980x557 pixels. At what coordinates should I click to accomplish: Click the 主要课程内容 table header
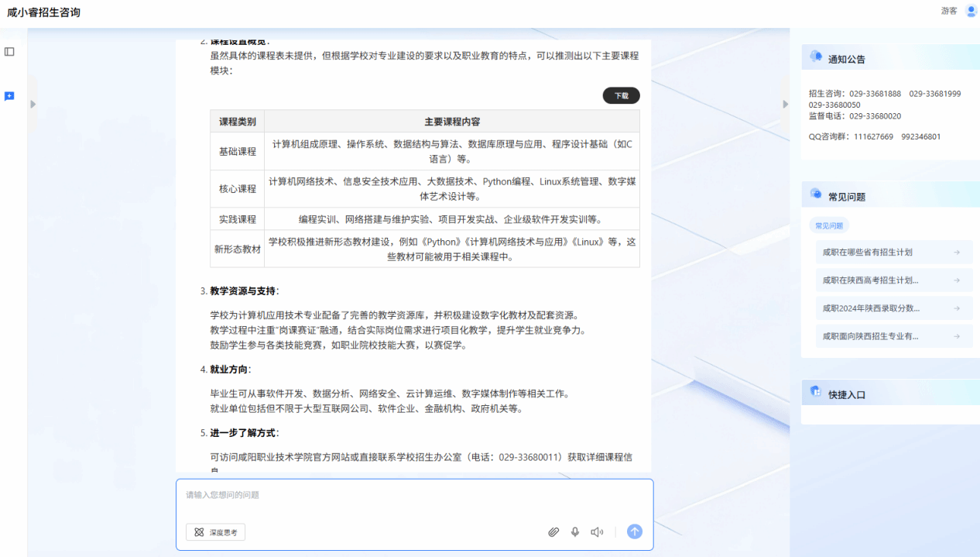[452, 122]
